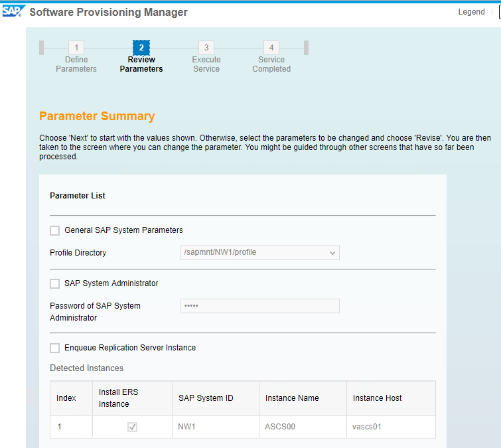Viewport: 501px width, 448px height.
Task: Select step 3 Execute Service icon
Action: [206, 48]
